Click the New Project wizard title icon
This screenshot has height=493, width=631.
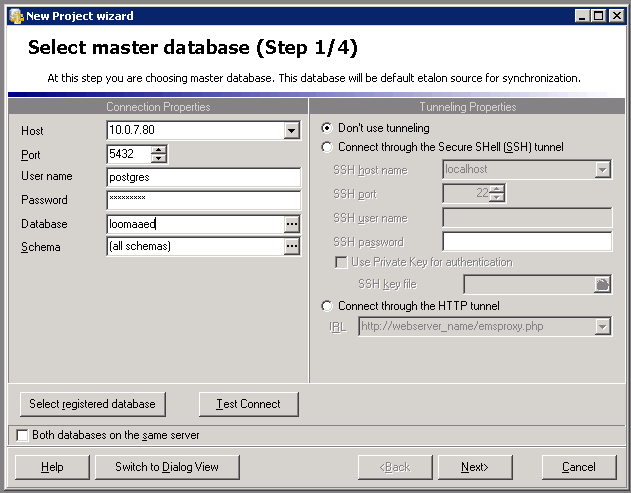pos(16,16)
